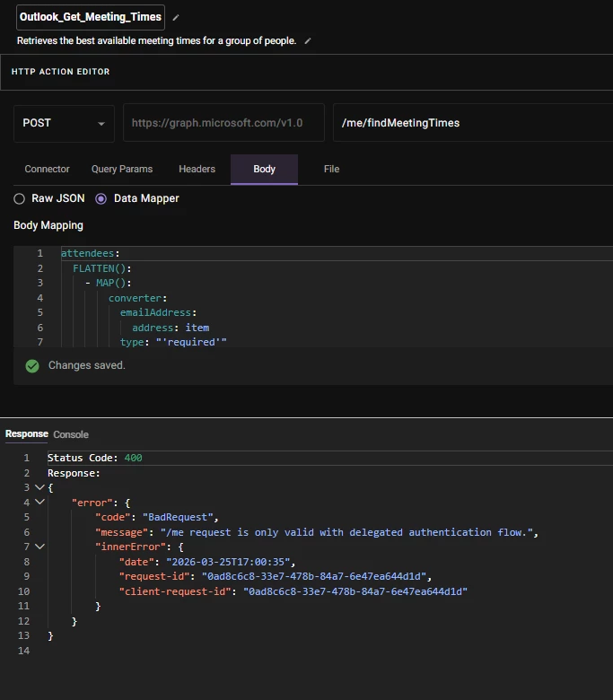The image size is (613, 700).
Task: Open the File tab
Action: 331,170
